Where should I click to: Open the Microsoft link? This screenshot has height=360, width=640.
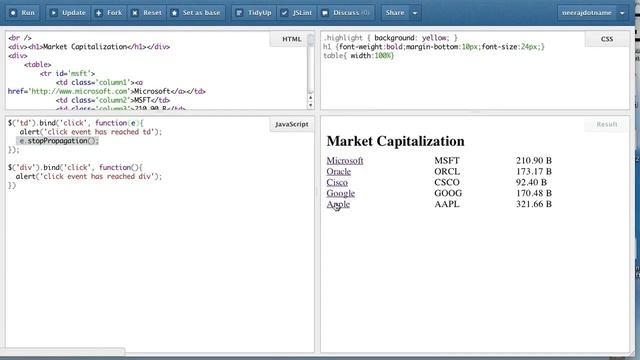pos(345,160)
